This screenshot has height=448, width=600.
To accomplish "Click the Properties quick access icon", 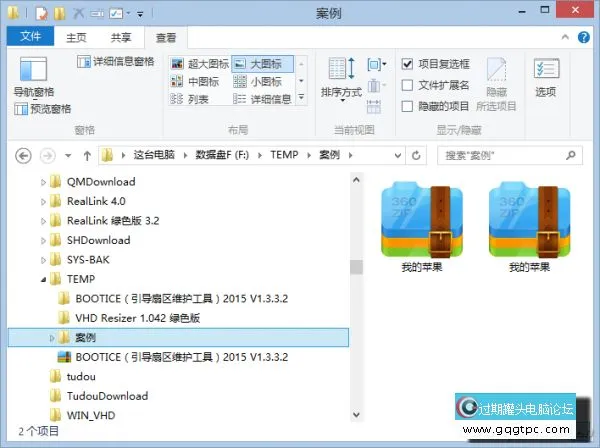I will pyautogui.click(x=41, y=14).
